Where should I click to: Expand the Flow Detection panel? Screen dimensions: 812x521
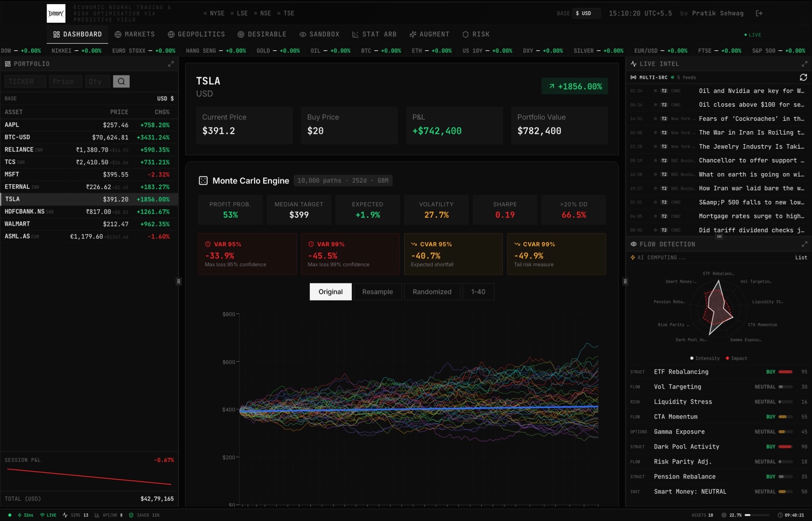[x=804, y=244]
